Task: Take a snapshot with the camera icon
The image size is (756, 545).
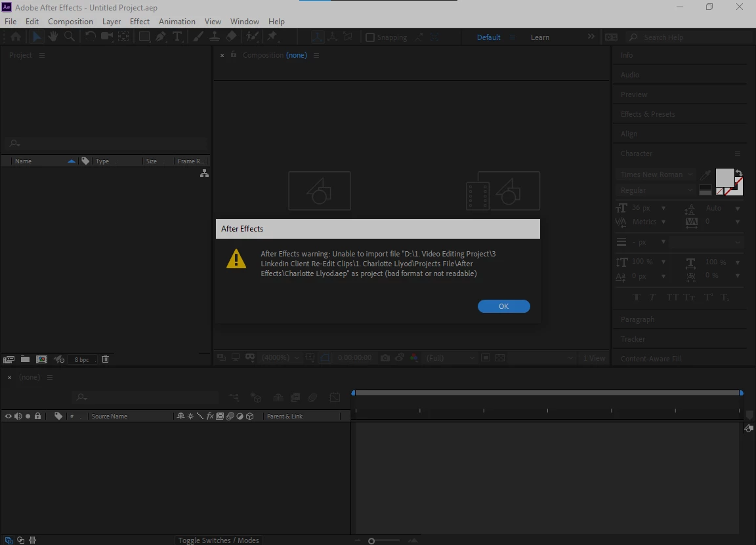Action: tap(385, 357)
